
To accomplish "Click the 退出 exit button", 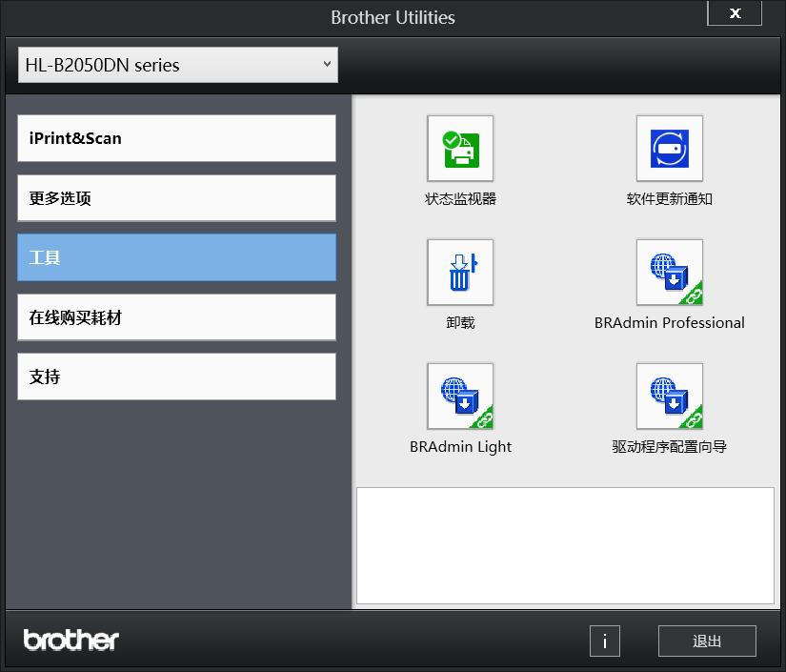I will point(707,641).
